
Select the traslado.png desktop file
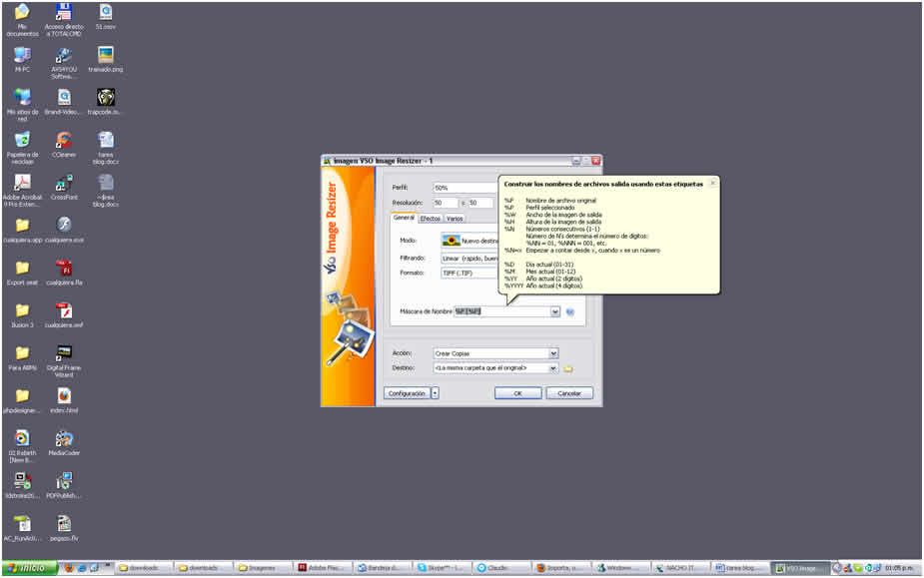coord(106,60)
